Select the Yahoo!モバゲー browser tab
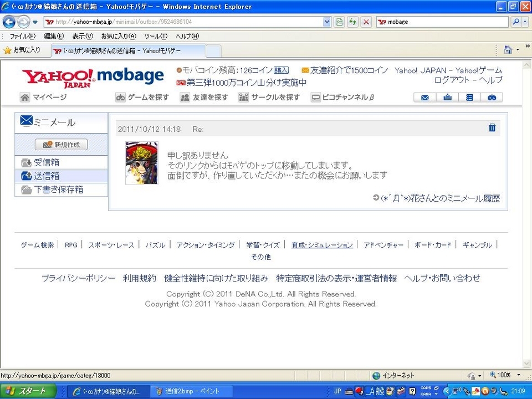 click(x=128, y=51)
